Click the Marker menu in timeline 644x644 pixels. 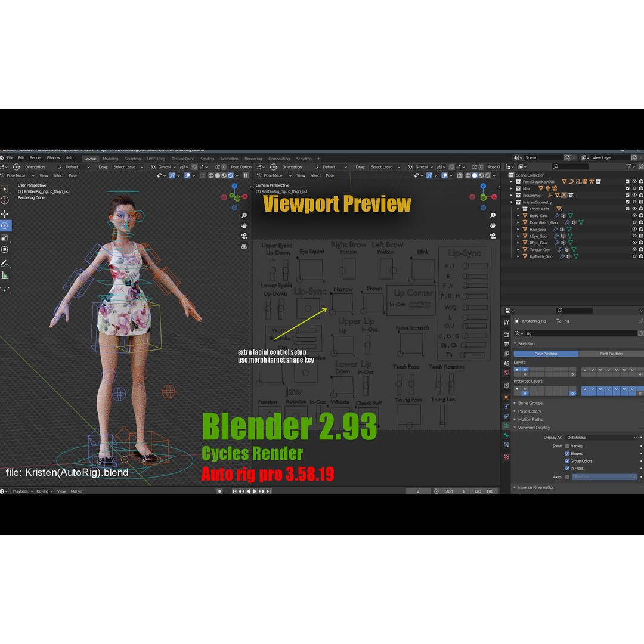(x=77, y=491)
